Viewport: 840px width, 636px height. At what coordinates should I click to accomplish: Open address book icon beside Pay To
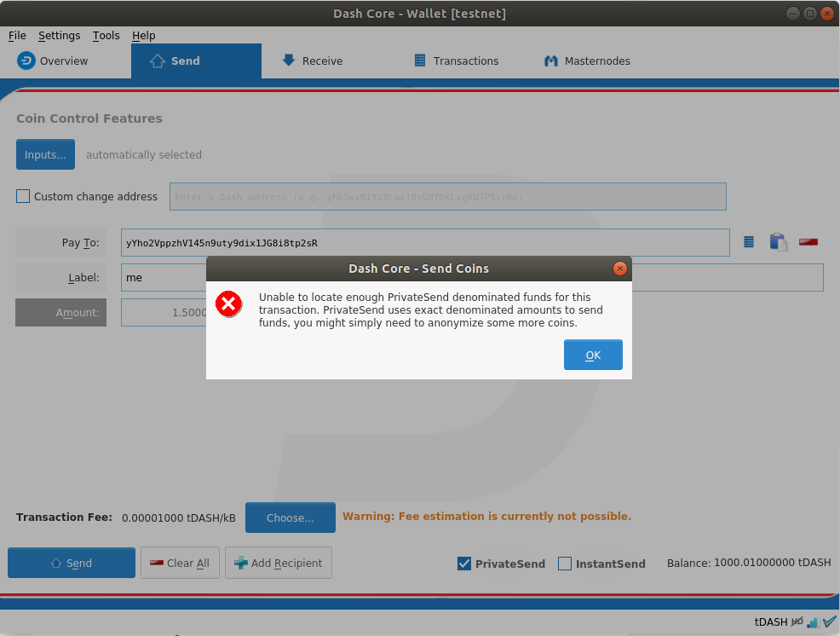click(749, 242)
